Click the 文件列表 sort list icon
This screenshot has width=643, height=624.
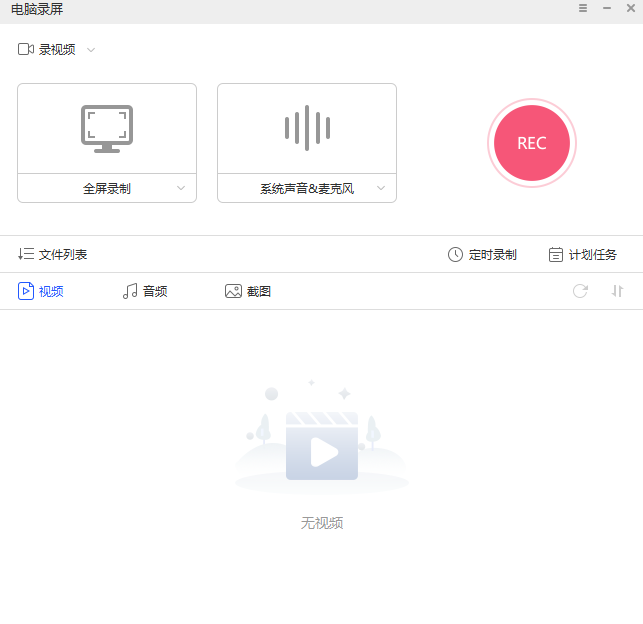(x=26, y=254)
